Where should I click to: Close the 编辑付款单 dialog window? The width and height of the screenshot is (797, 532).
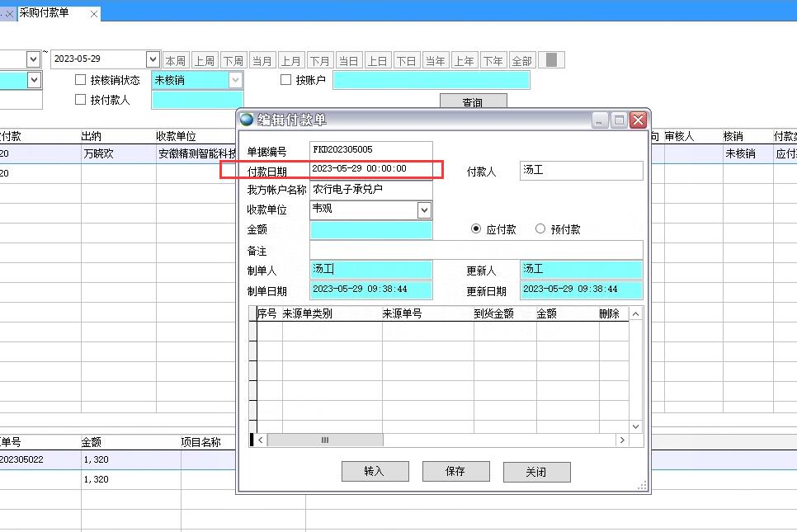638,120
